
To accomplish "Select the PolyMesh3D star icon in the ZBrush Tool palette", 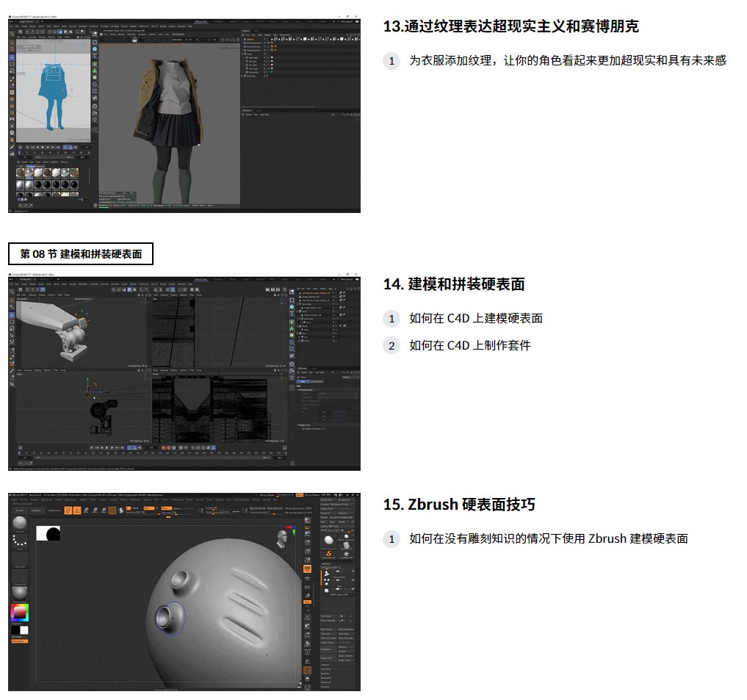I will point(347,554).
